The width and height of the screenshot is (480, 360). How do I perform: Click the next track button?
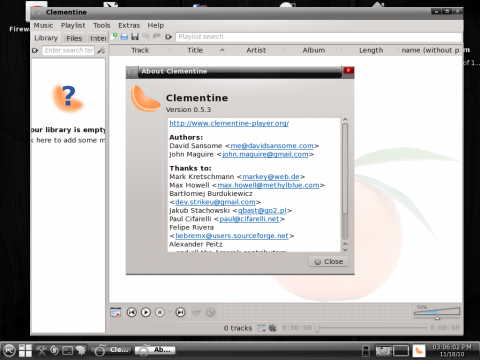180,312
